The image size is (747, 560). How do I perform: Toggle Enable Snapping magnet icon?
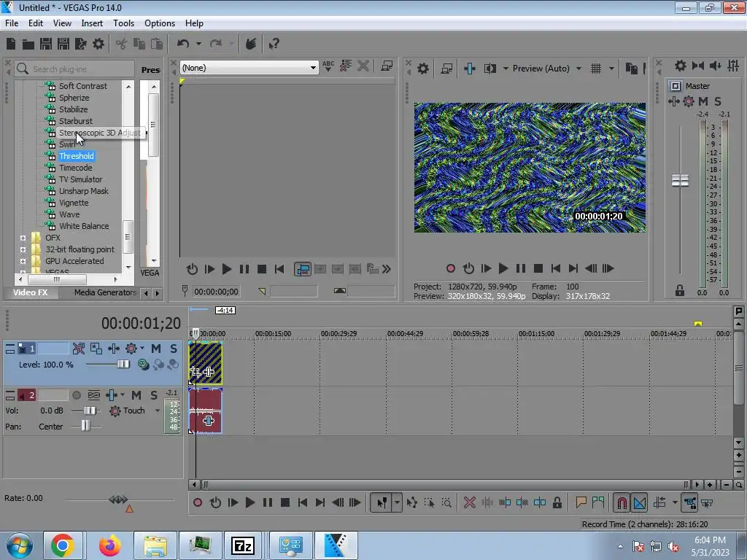[622, 502]
